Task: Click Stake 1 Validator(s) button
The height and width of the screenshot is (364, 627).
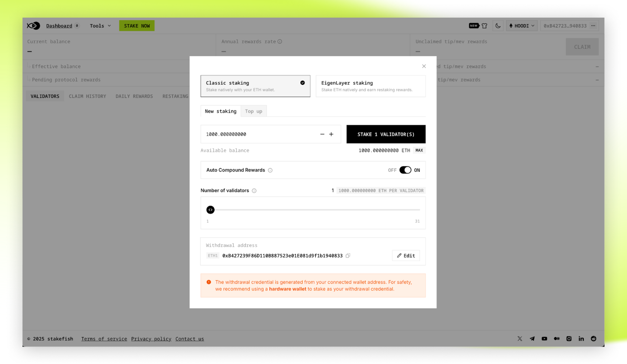Action: coord(386,134)
